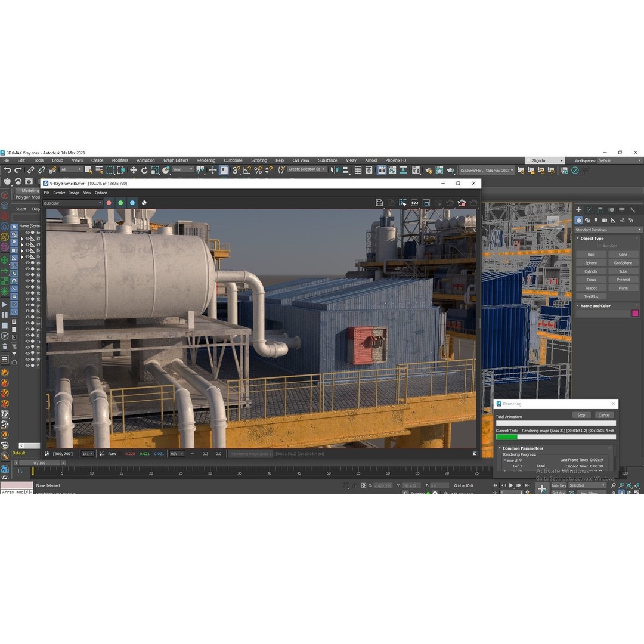The width and height of the screenshot is (644, 644).
Task: Open Render Setup via the teapot icon
Action: click(428, 170)
